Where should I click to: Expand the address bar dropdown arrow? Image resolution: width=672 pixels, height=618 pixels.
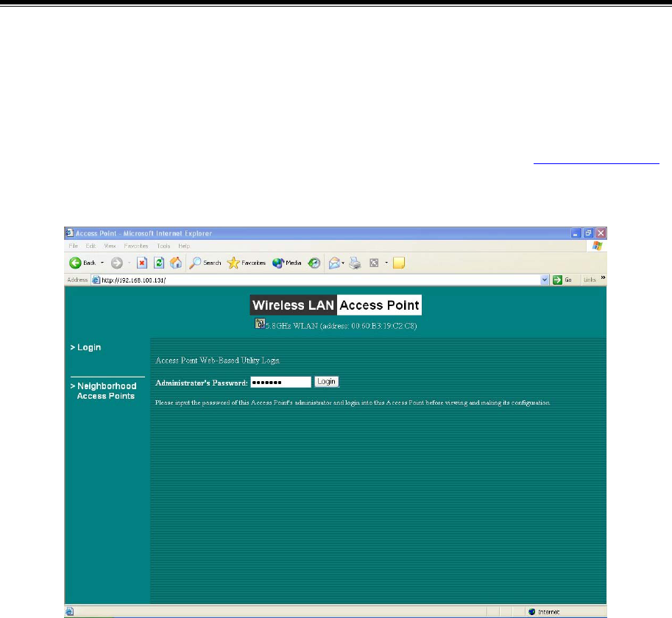tap(545, 280)
